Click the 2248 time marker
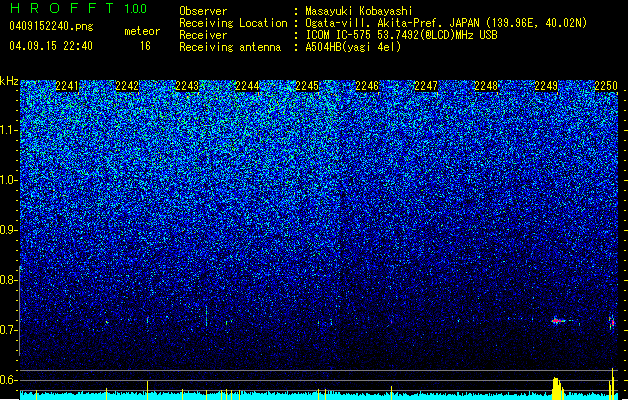629x400 pixels. pyautogui.click(x=486, y=86)
